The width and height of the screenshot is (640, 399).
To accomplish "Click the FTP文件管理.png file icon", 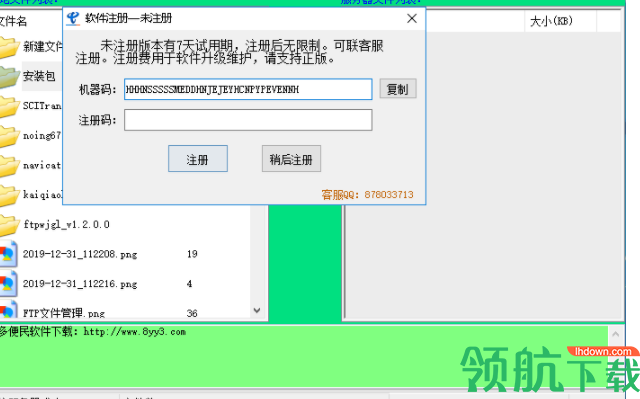I will click(x=8, y=310).
